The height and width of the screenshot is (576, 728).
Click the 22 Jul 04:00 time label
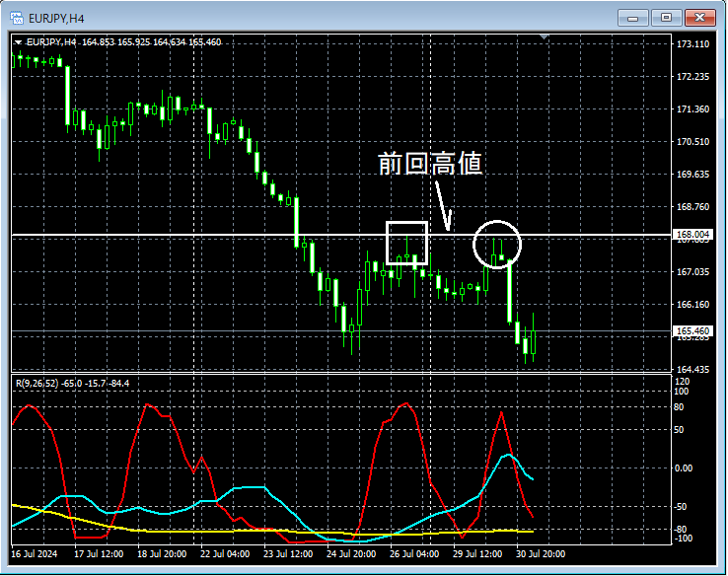[225, 554]
